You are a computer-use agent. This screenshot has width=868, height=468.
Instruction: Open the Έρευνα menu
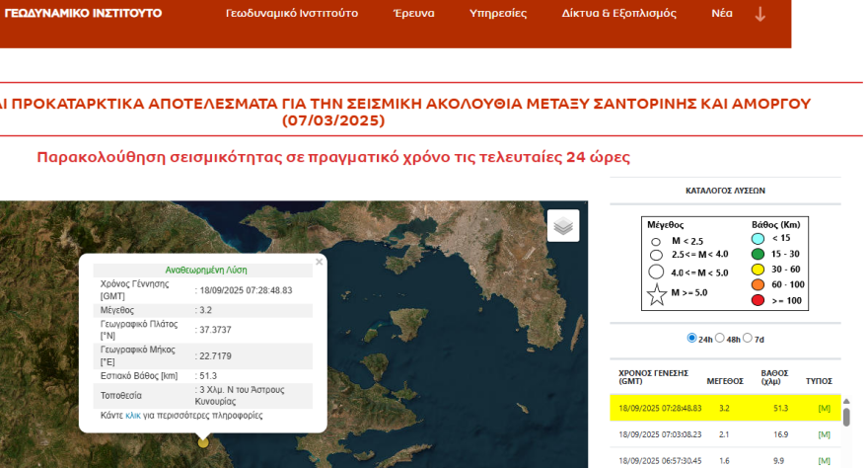pyautogui.click(x=413, y=13)
